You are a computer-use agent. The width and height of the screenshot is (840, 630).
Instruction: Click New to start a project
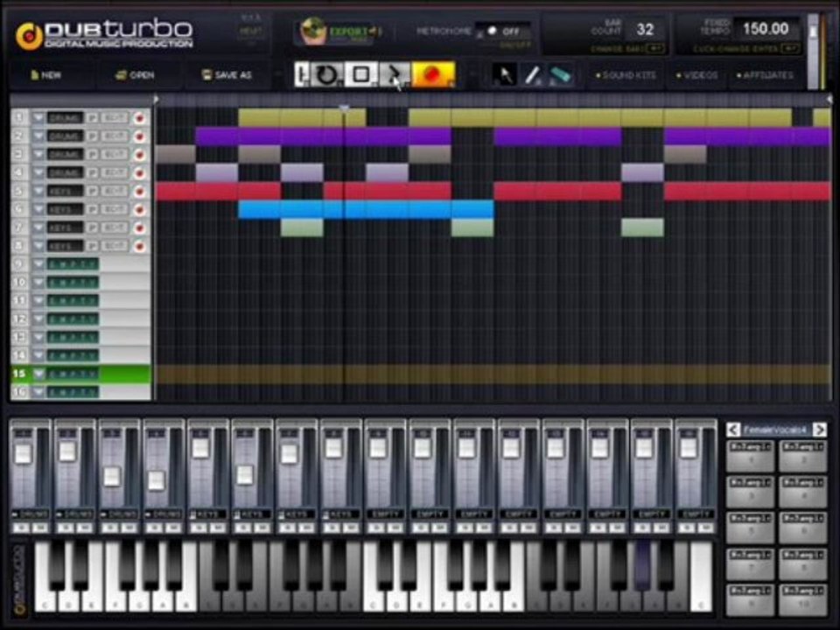[46, 75]
